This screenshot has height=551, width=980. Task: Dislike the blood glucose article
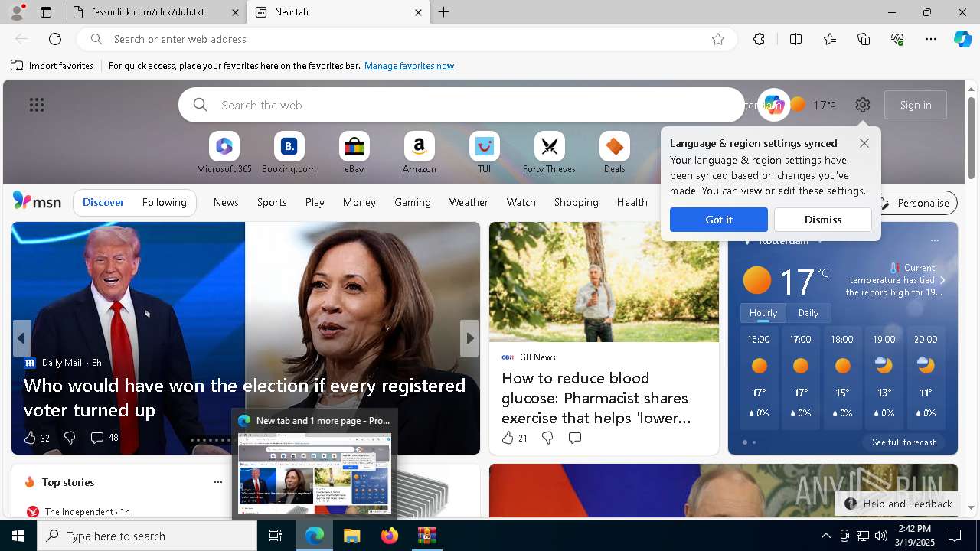click(547, 438)
